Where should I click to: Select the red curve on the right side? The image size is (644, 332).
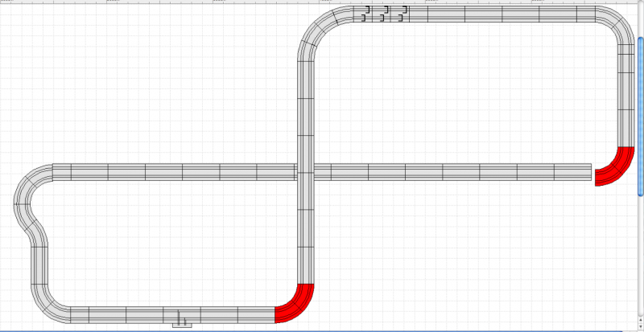pos(613,168)
